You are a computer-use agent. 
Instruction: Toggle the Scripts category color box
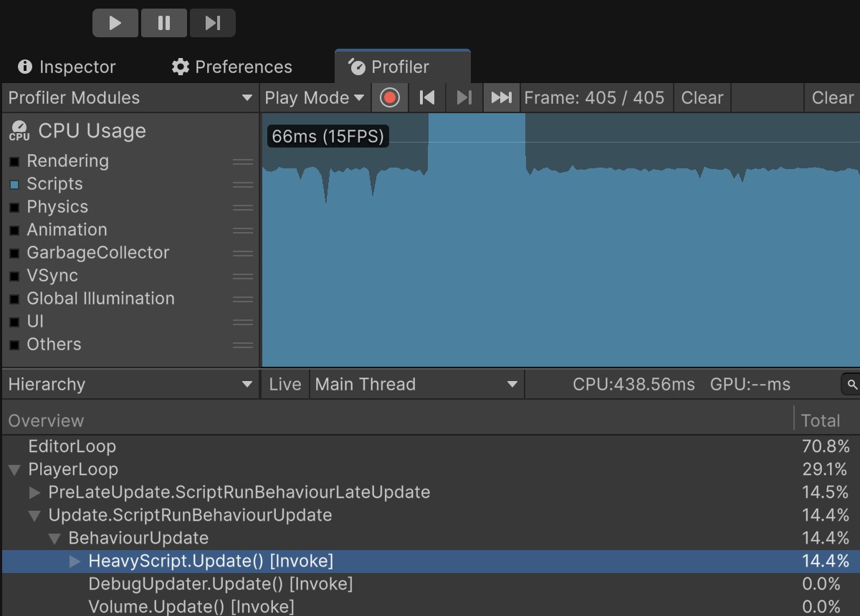click(x=14, y=185)
